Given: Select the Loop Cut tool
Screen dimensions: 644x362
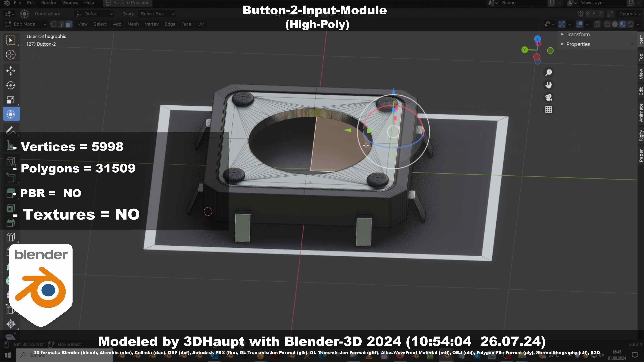Looking at the screenshot, I should coord(11,237).
